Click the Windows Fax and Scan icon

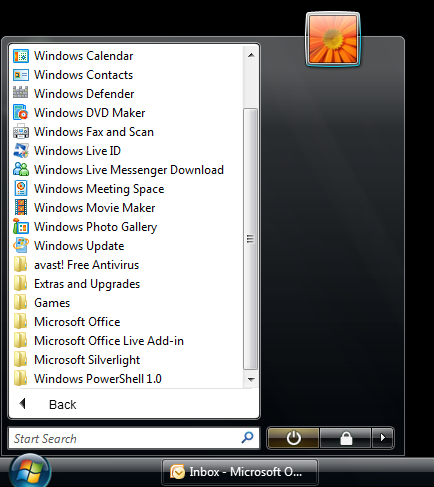(21, 131)
